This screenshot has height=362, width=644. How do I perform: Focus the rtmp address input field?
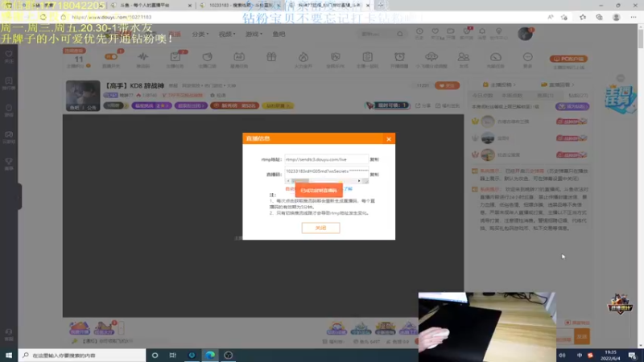pos(327,159)
